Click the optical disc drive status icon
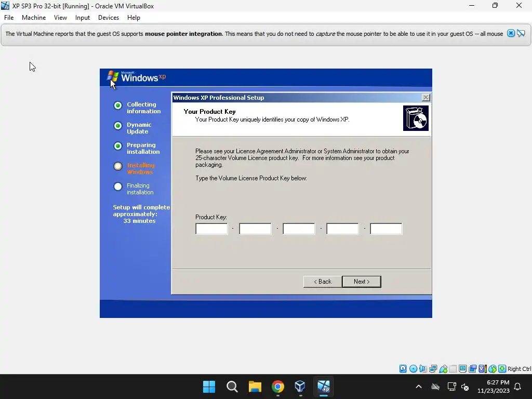This screenshot has width=532, height=399. coord(413,368)
